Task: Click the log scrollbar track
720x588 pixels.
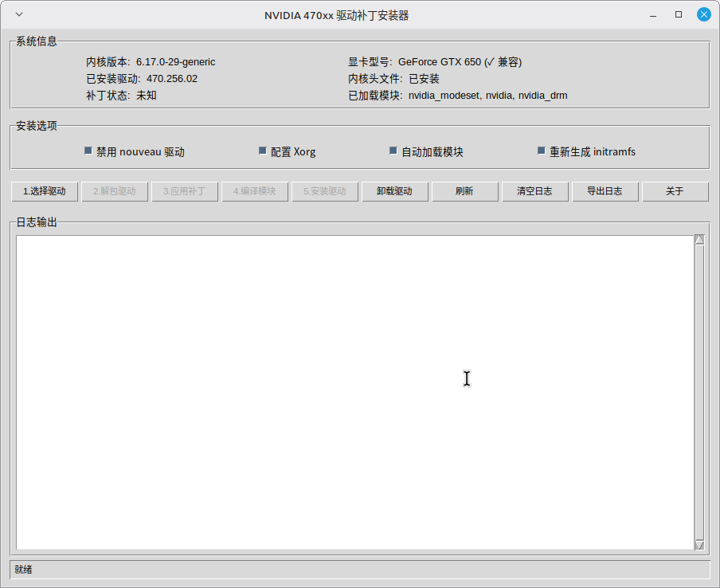Action: (x=699, y=392)
